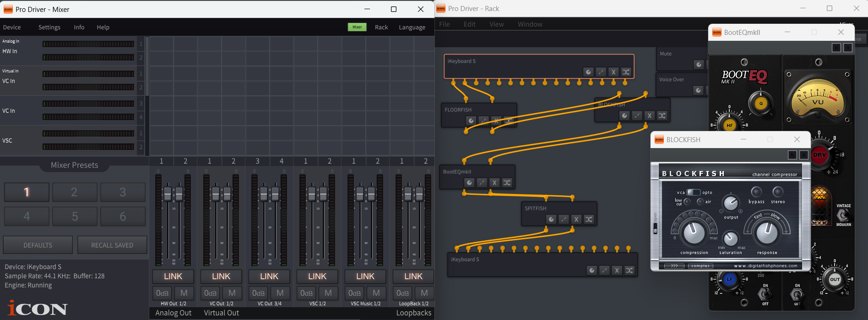
Task: Select mixer preset 1
Action: [27, 192]
